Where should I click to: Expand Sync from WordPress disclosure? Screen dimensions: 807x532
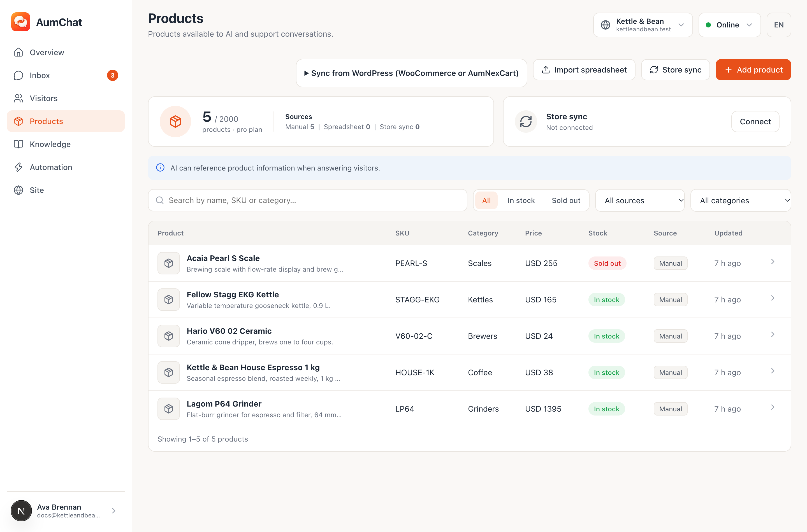tap(411, 73)
